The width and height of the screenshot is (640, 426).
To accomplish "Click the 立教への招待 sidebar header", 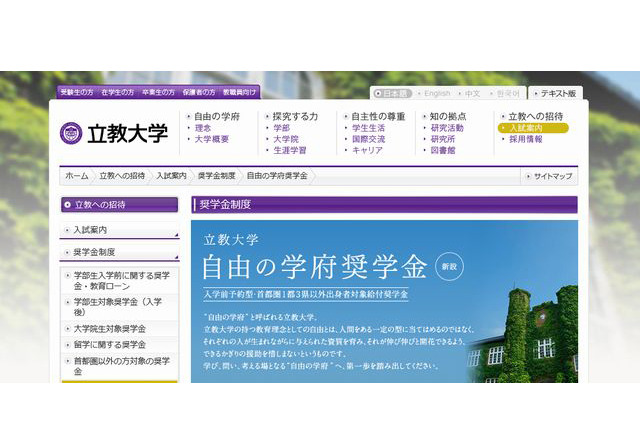I will pos(120,205).
